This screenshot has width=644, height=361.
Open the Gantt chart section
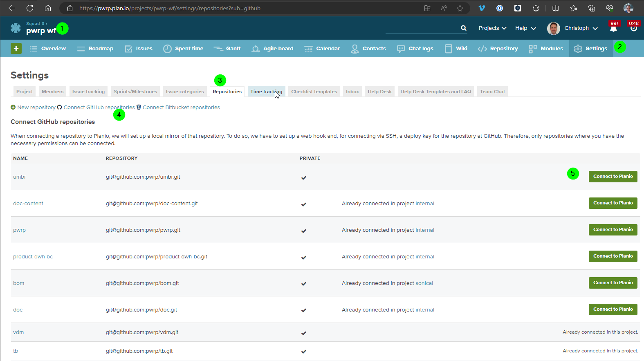pos(227,49)
